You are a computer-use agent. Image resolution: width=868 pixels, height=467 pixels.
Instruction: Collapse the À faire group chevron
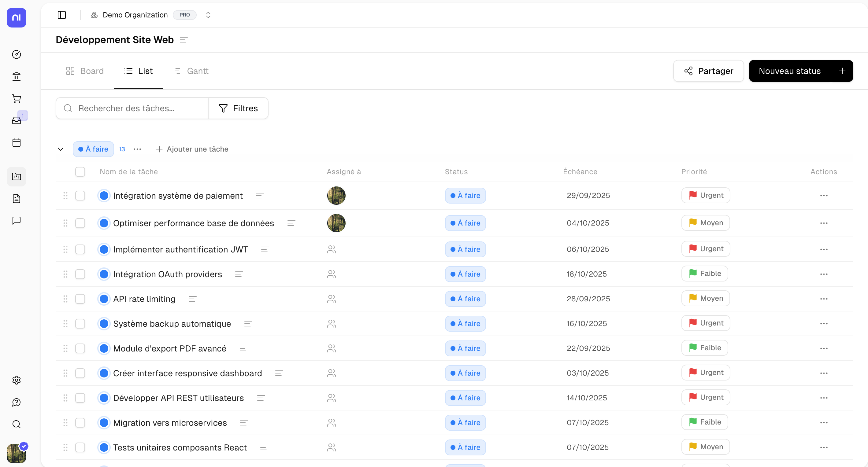tap(61, 149)
